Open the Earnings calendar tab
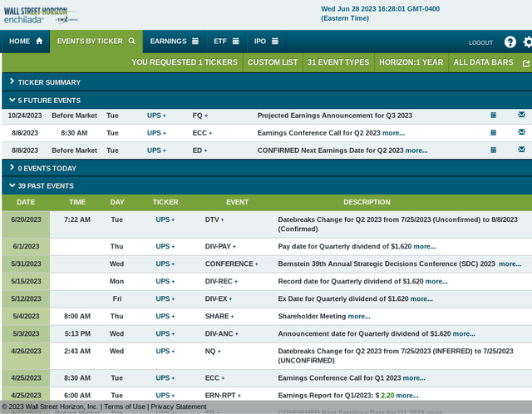Image resolution: width=532 pixels, height=414 pixels. 174,42
